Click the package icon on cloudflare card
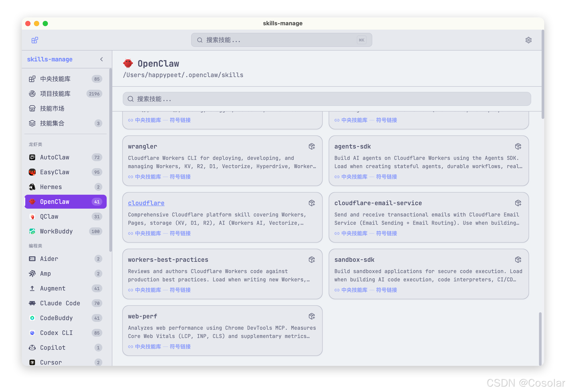The width and height of the screenshot is (566, 392). (312, 203)
